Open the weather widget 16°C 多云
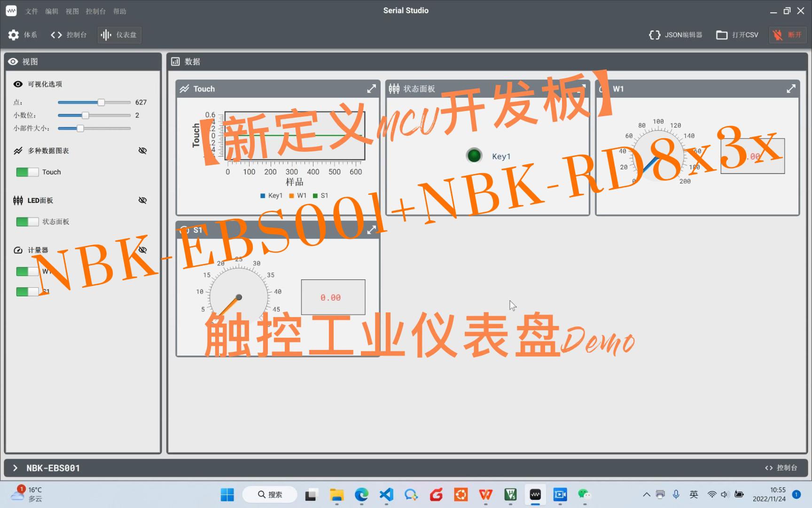 (27, 494)
